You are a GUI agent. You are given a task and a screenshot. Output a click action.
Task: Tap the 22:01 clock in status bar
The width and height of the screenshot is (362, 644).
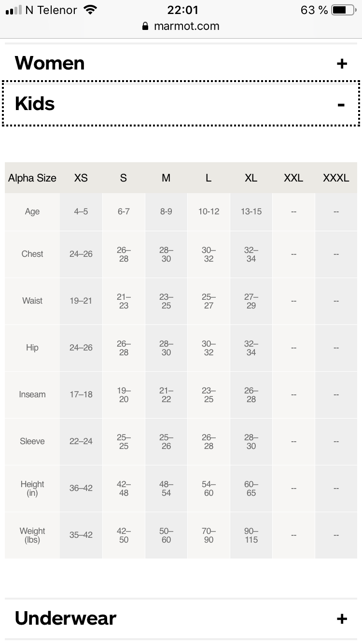point(183,10)
